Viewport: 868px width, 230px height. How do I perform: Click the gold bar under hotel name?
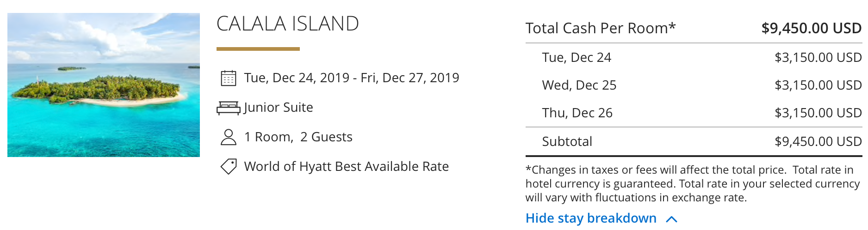coord(258,49)
